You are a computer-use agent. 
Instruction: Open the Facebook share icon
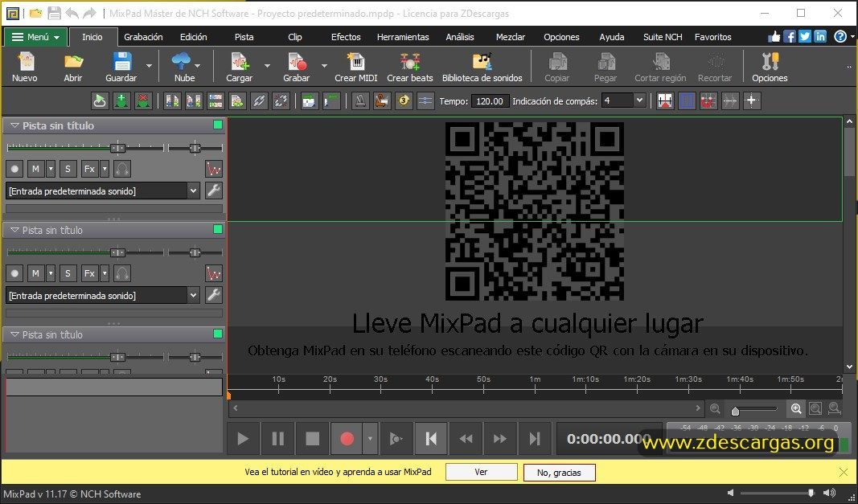point(789,37)
